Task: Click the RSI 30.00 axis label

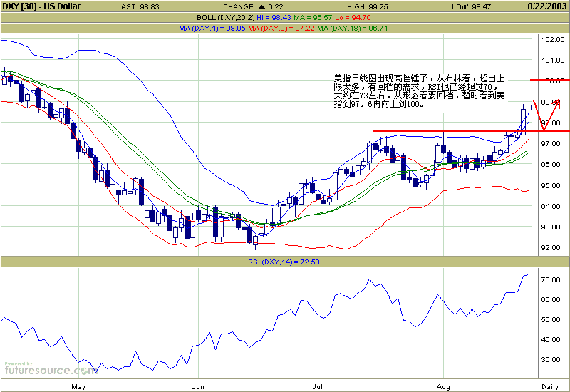Action: point(551,360)
